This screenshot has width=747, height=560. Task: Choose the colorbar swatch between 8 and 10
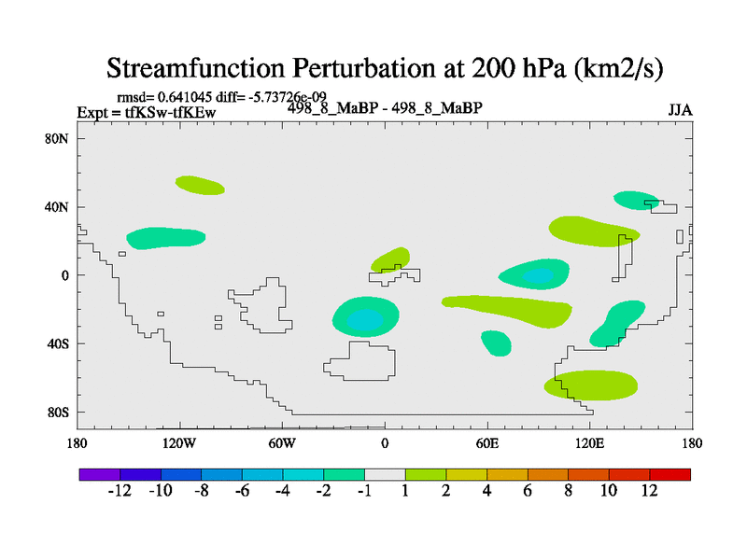[x=588, y=474]
